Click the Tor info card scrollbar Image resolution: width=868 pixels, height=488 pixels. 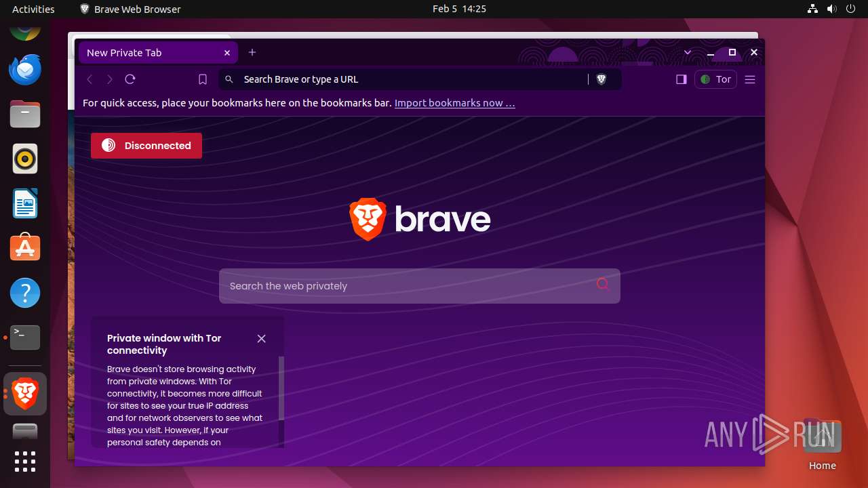[281, 389]
